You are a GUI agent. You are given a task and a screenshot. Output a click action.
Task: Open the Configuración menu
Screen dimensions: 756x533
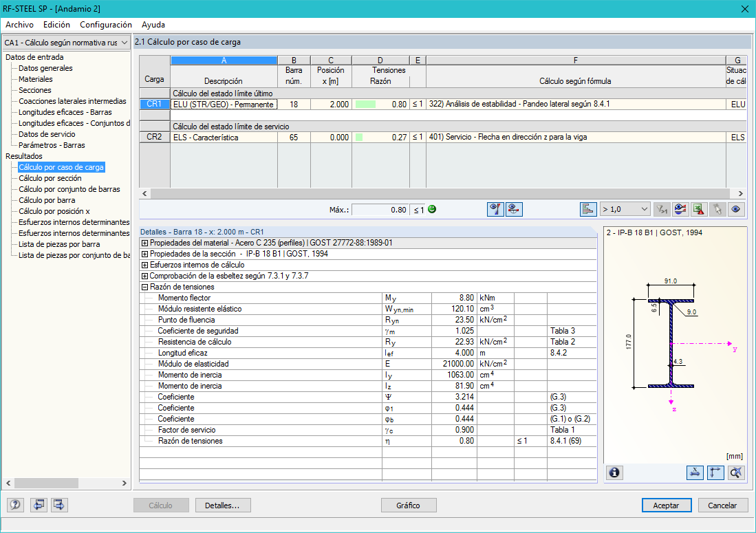point(105,25)
